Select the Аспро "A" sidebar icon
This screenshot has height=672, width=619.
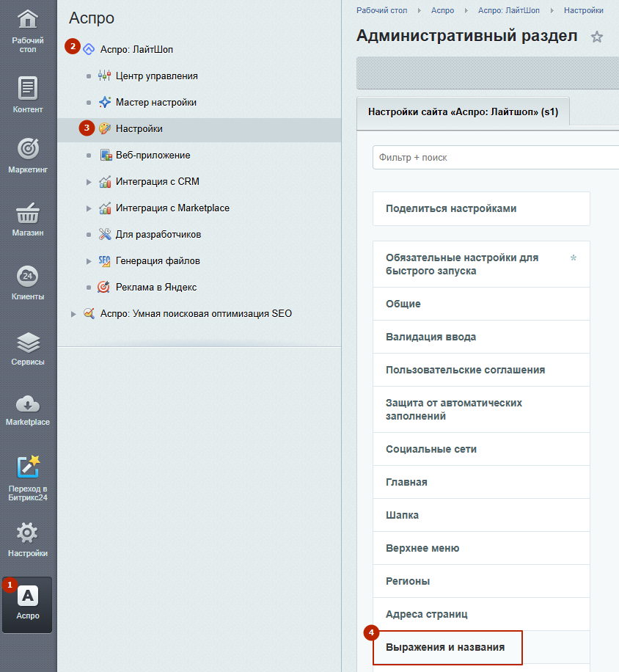click(x=27, y=596)
